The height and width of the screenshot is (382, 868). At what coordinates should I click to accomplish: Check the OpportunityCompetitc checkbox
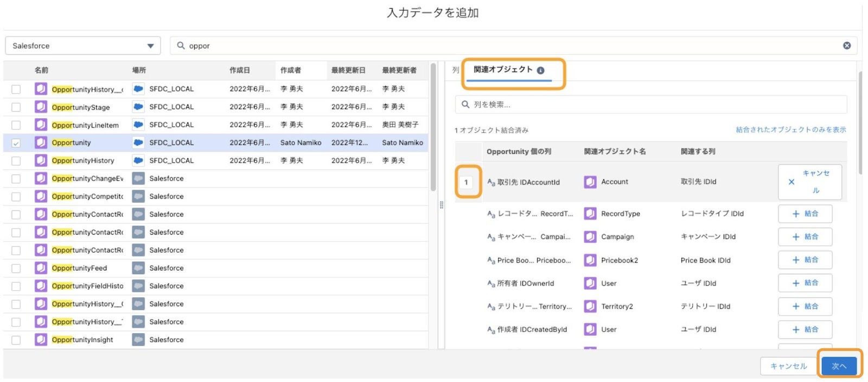(16, 197)
